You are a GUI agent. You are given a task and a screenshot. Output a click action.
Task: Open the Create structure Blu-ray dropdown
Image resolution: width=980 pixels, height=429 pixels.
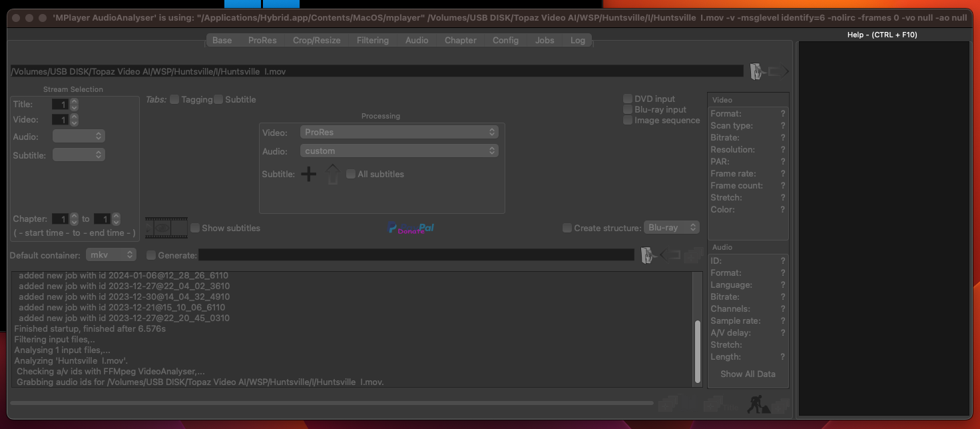(671, 227)
